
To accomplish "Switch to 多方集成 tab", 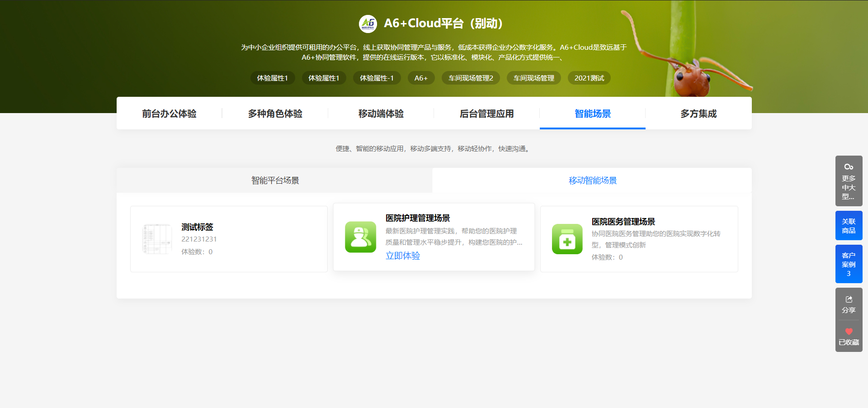I will [x=698, y=114].
